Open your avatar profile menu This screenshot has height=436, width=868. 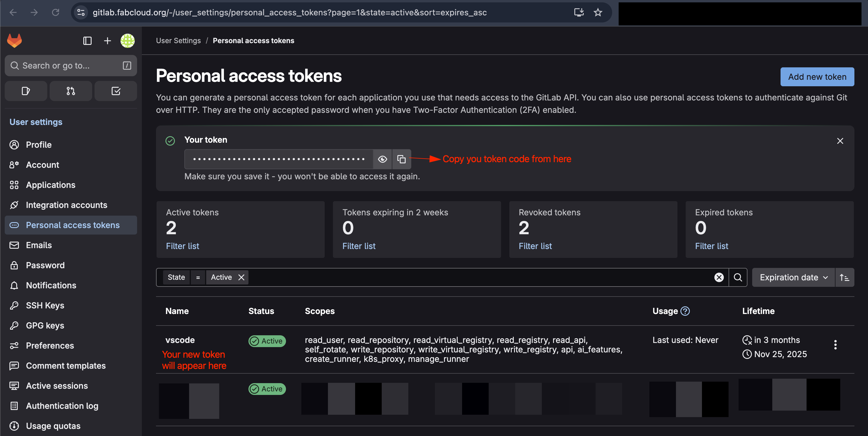[x=127, y=40]
